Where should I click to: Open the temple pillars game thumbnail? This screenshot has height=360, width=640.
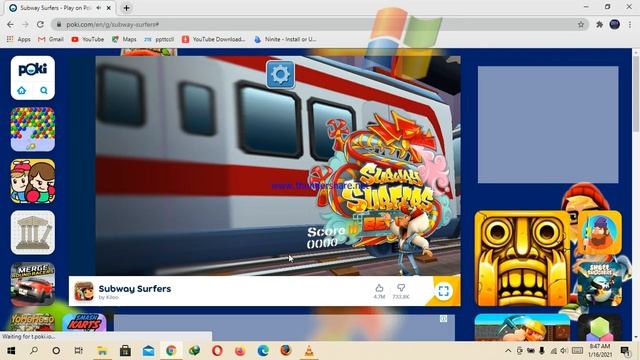33,233
